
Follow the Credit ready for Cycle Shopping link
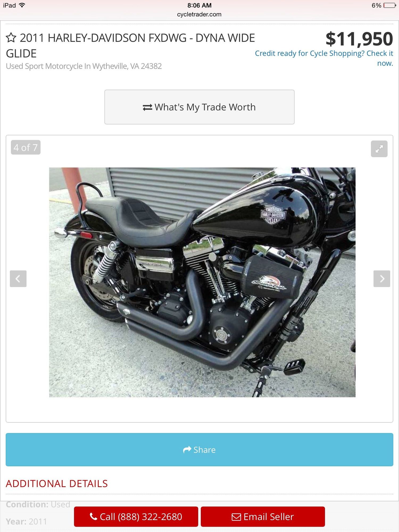pos(324,58)
